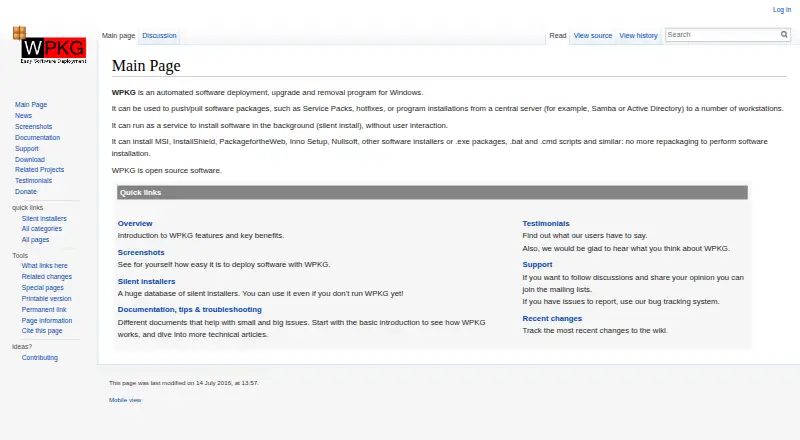Viewport: 800px width, 440px height.
Task: Open Cite this page link
Action: pos(42,331)
